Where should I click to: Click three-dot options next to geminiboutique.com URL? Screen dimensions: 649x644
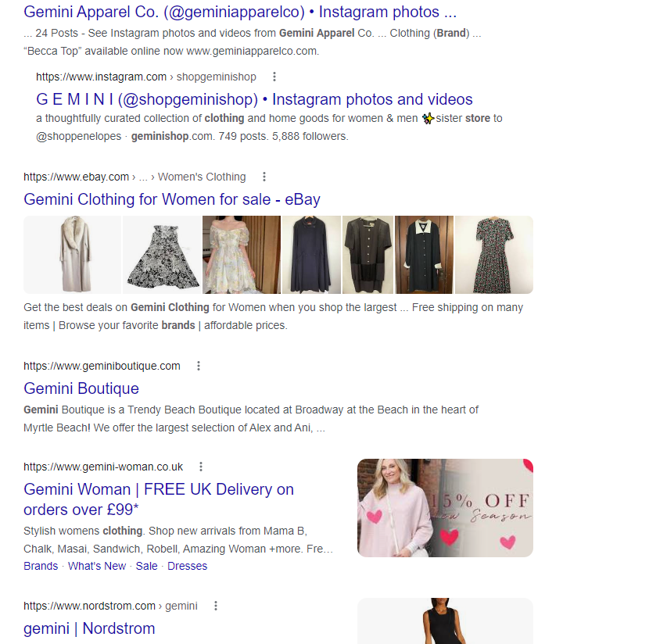(199, 366)
